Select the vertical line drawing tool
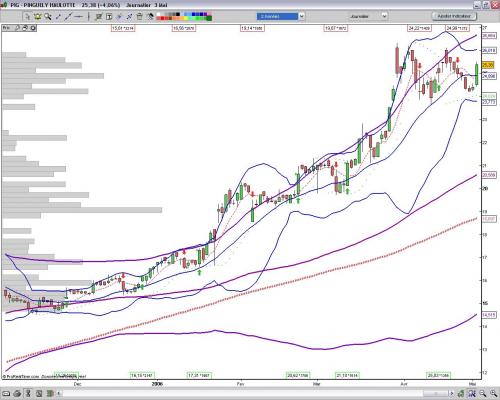This screenshot has width=500, height=400. [x=89, y=16]
